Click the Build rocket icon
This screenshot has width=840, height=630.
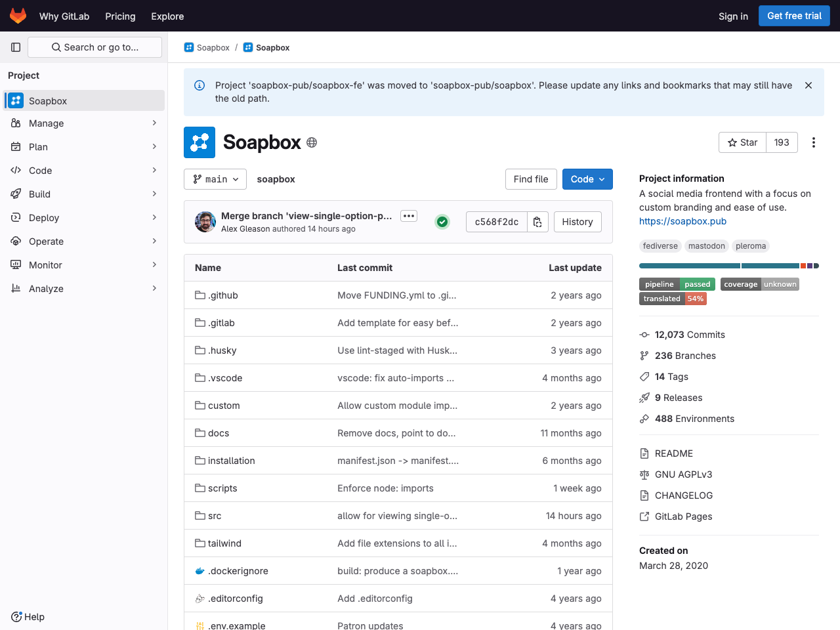[x=16, y=194]
